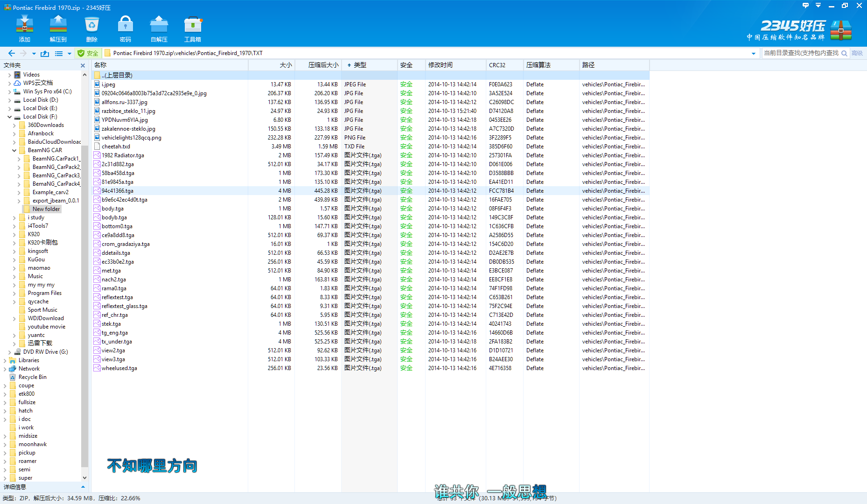Click the folder tree scroll-down arrow
This screenshot has width=867, height=504.
[x=84, y=477]
